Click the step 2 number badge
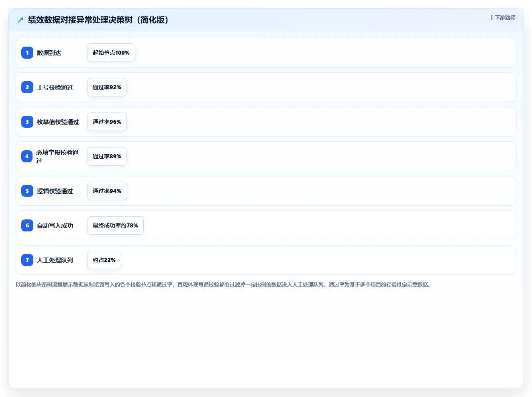Image resolution: width=532 pixels, height=397 pixels. [27, 87]
